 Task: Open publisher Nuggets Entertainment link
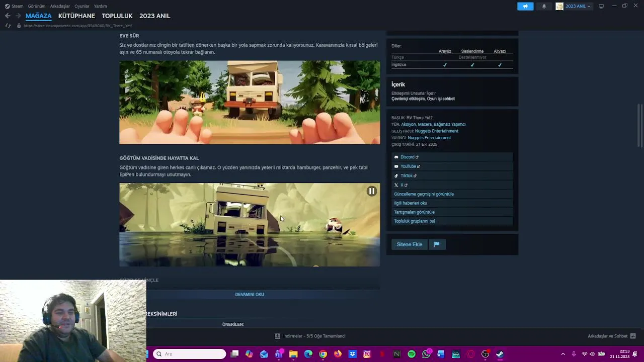[x=429, y=138]
